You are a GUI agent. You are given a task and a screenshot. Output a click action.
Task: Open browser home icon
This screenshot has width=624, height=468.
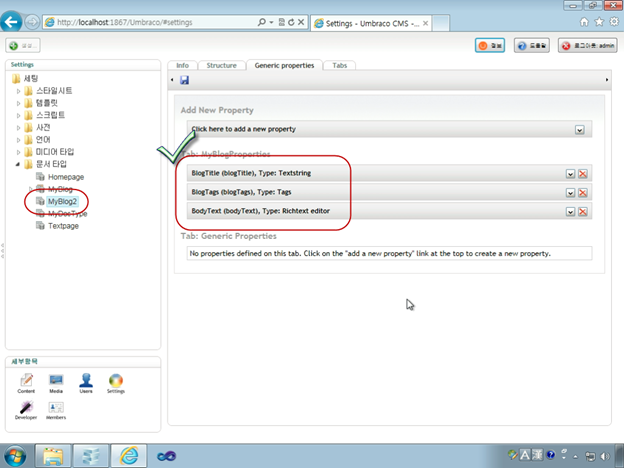click(584, 22)
